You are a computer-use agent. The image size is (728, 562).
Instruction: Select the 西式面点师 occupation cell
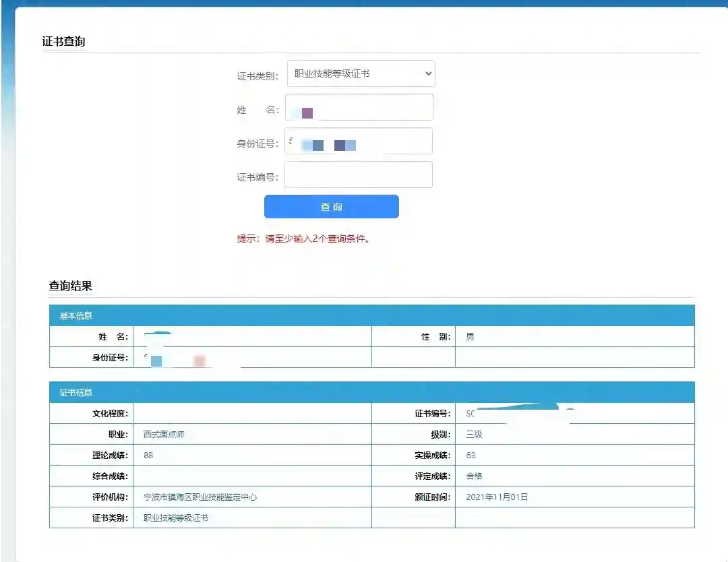(163, 434)
